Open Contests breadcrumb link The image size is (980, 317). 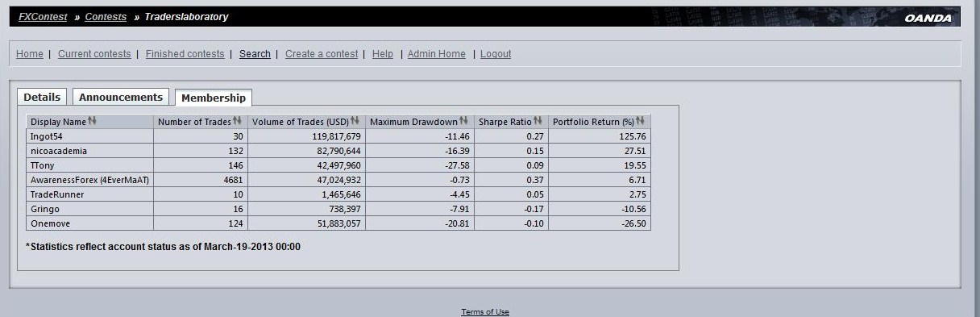[106, 16]
